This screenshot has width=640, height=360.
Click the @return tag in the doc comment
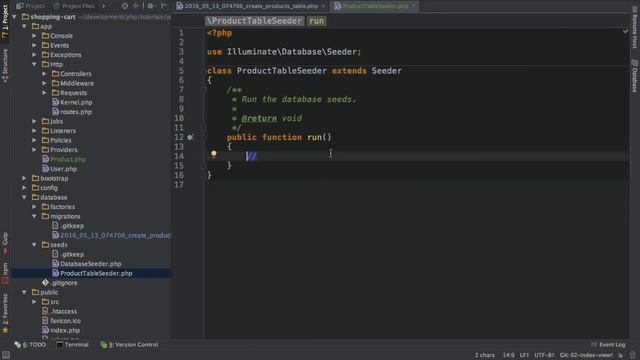[x=259, y=118]
